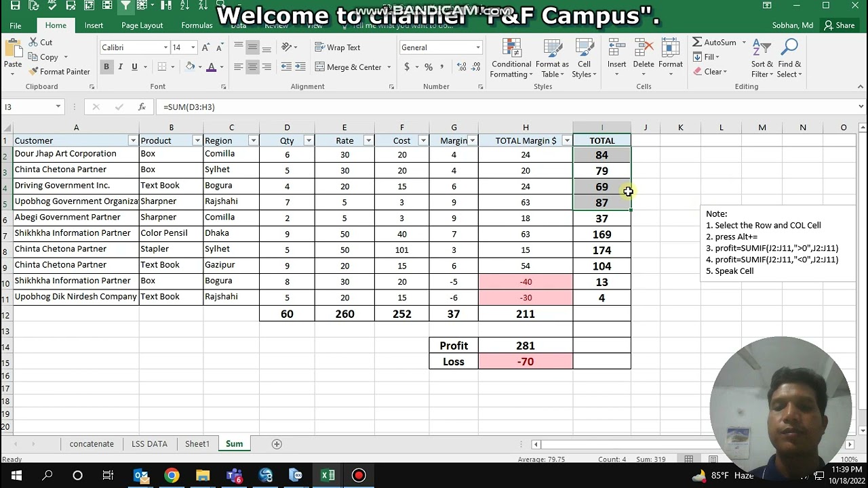
Task: Click Decrease Decimal icon
Action: pos(476,66)
